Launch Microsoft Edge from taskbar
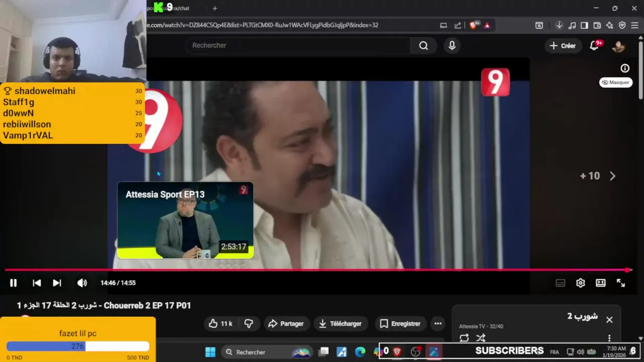Image resolution: width=644 pixels, height=362 pixels. [360, 352]
